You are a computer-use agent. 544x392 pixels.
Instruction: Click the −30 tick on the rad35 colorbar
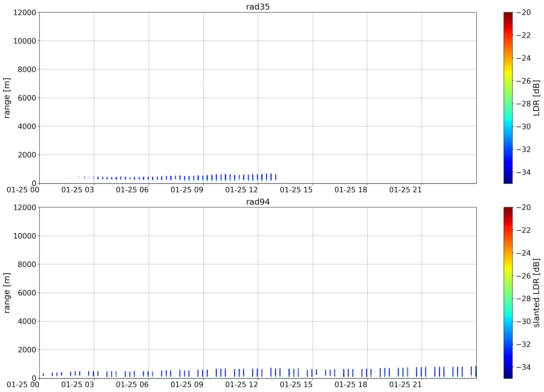(523, 127)
